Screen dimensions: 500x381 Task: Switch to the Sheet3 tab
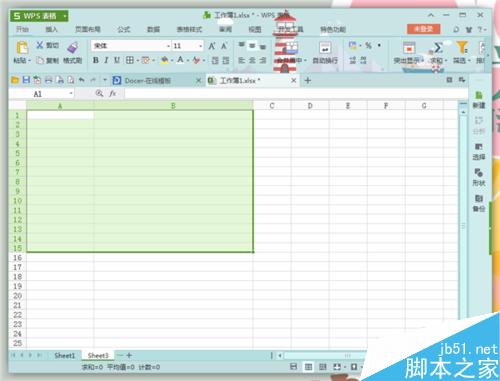point(98,356)
